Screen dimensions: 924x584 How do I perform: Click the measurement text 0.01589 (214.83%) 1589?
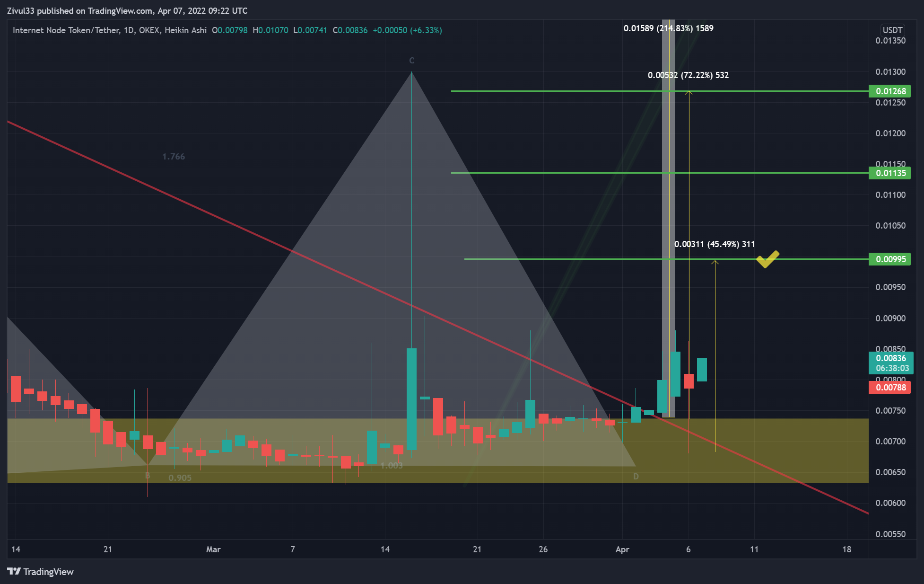[x=668, y=28]
